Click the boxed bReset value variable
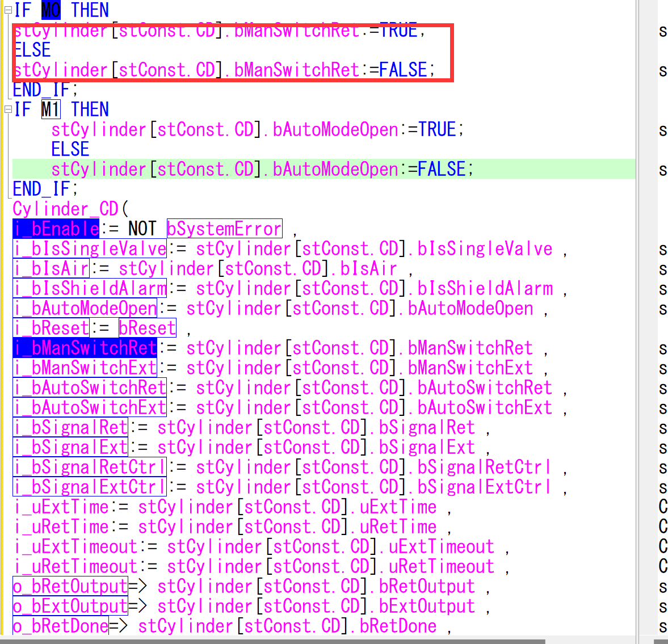 148,328
